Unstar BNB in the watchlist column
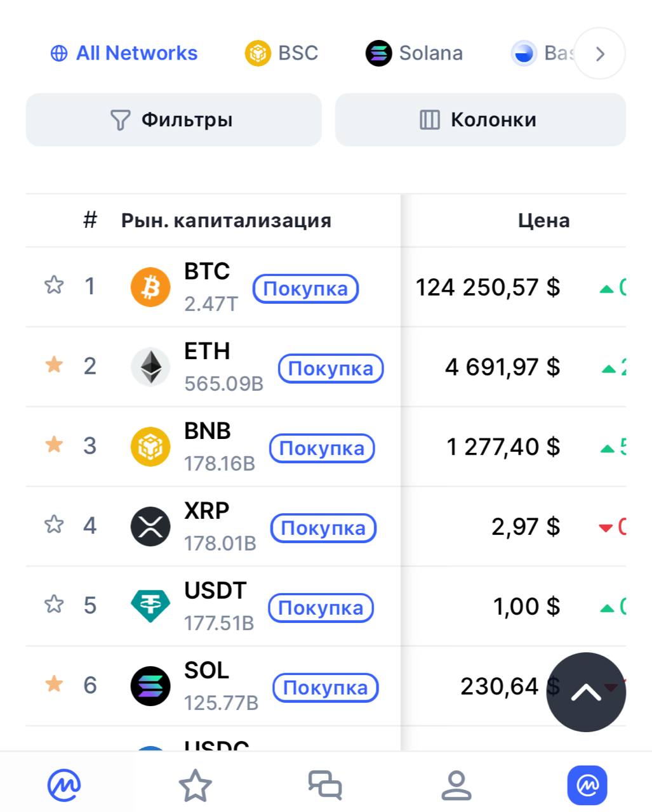 (x=54, y=445)
